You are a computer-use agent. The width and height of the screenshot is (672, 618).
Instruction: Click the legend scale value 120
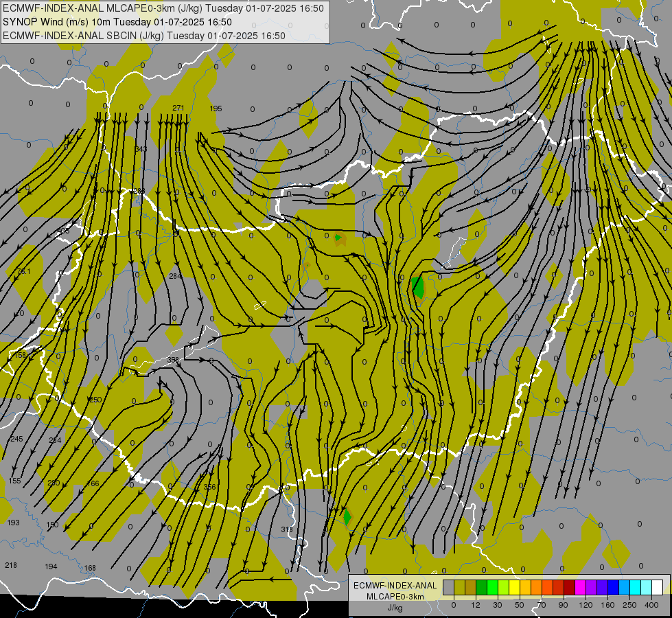click(586, 605)
